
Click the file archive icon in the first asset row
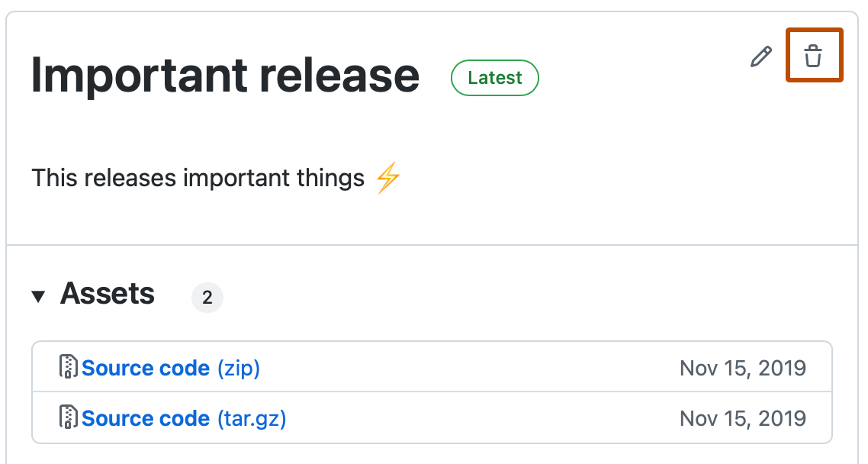(x=68, y=367)
